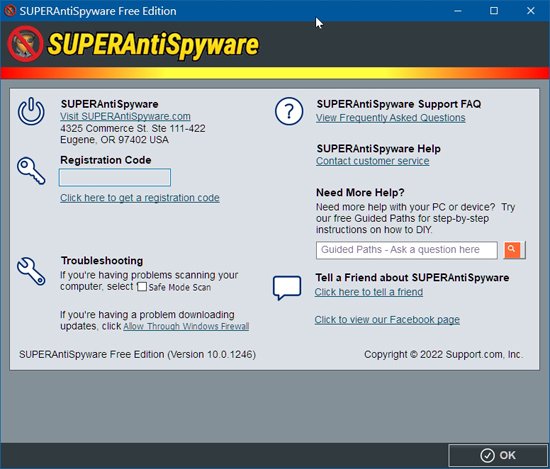Open Contact customer service link

tap(373, 161)
